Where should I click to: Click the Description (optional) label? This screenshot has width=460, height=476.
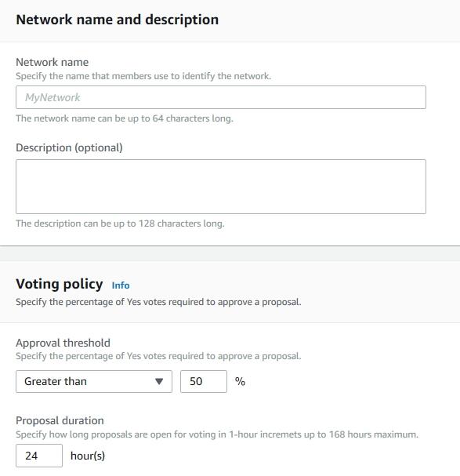point(69,147)
